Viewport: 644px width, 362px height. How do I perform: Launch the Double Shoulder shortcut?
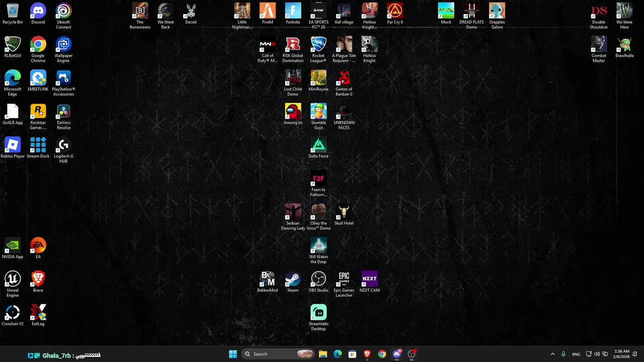point(599,16)
